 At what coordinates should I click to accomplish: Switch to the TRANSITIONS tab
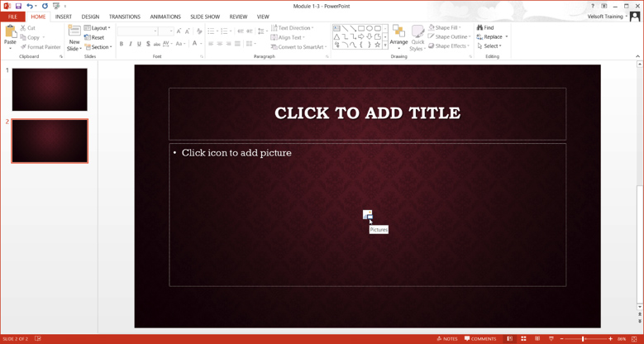pos(125,17)
